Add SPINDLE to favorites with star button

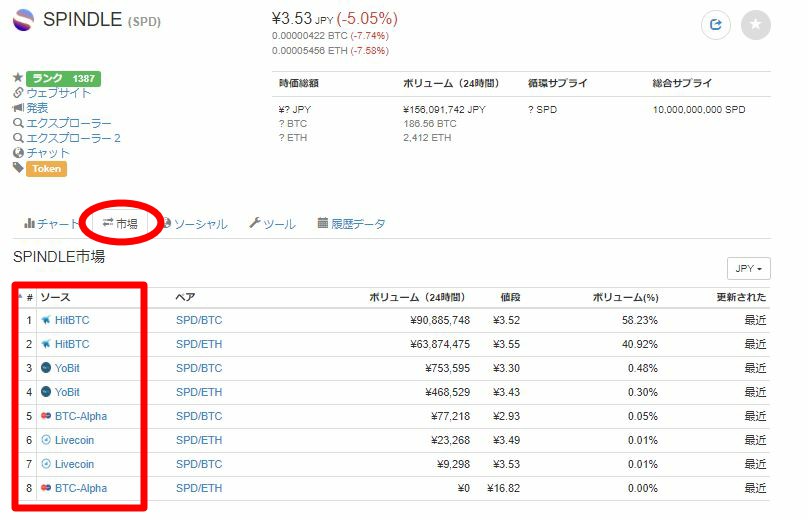[755, 24]
